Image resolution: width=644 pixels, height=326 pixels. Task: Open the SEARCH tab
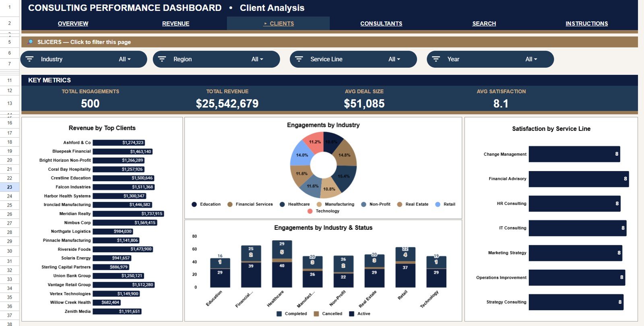click(484, 24)
